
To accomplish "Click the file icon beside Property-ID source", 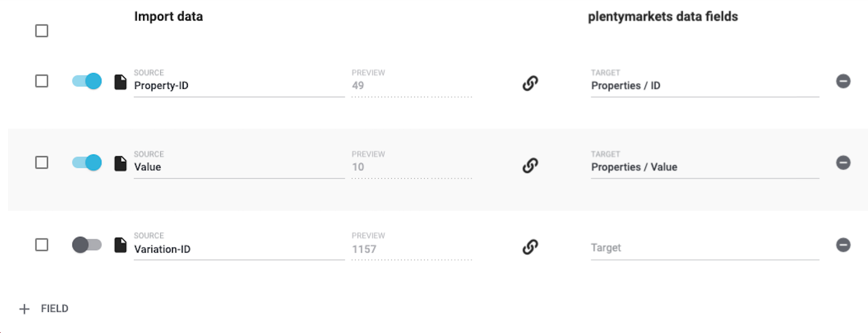I will 120,82.
